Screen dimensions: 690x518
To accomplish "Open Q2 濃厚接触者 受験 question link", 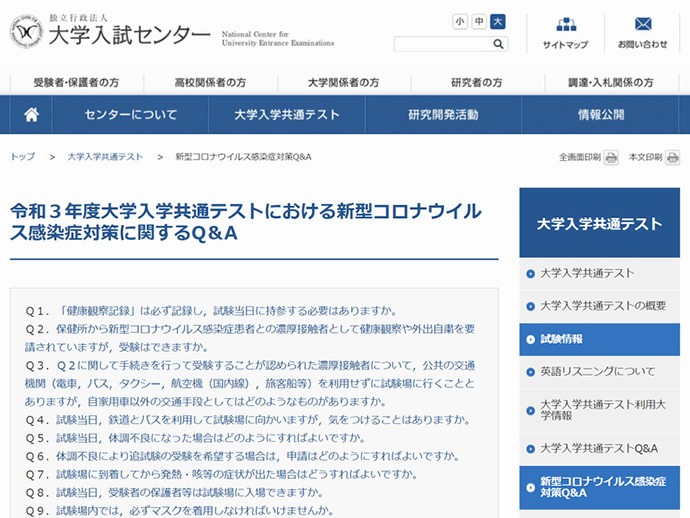I will coord(250,338).
